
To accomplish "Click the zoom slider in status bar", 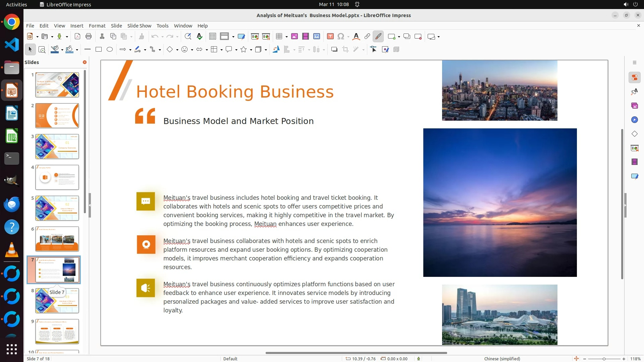I will 604,359.
